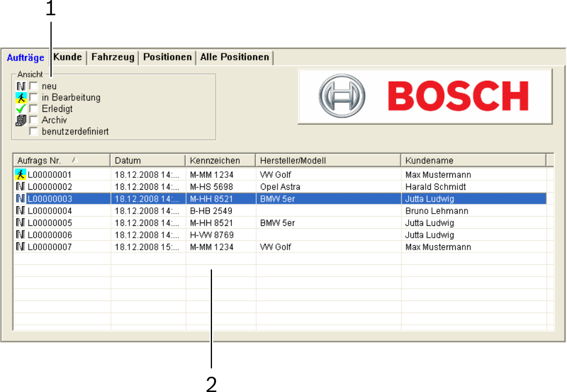Sort by Kennzeichen column header
567x392 pixels.
220,160
